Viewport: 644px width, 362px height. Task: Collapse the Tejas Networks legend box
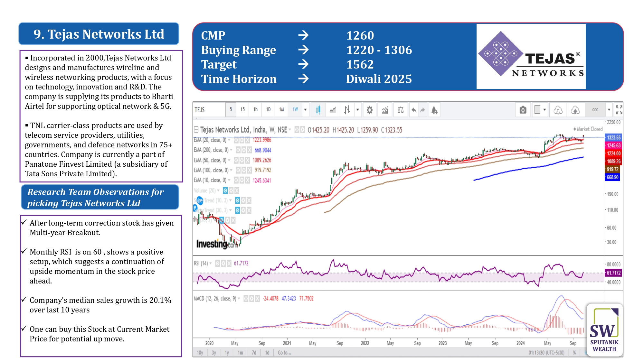tap(196, 129)
